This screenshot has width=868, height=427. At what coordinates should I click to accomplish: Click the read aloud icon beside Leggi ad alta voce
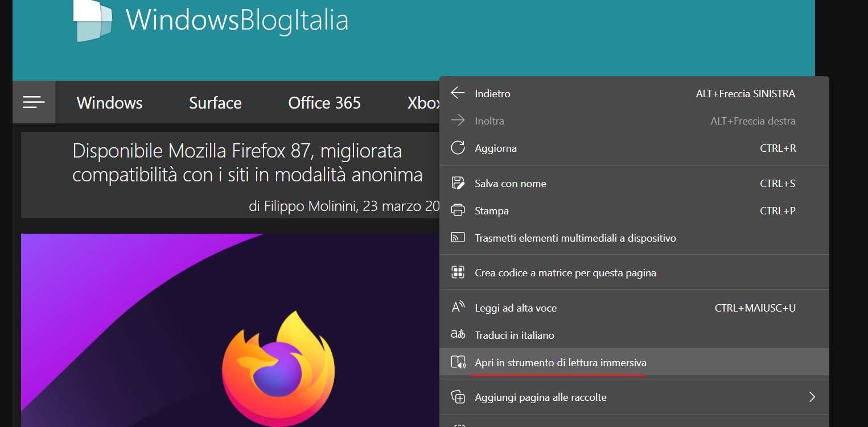coord(458,308)
